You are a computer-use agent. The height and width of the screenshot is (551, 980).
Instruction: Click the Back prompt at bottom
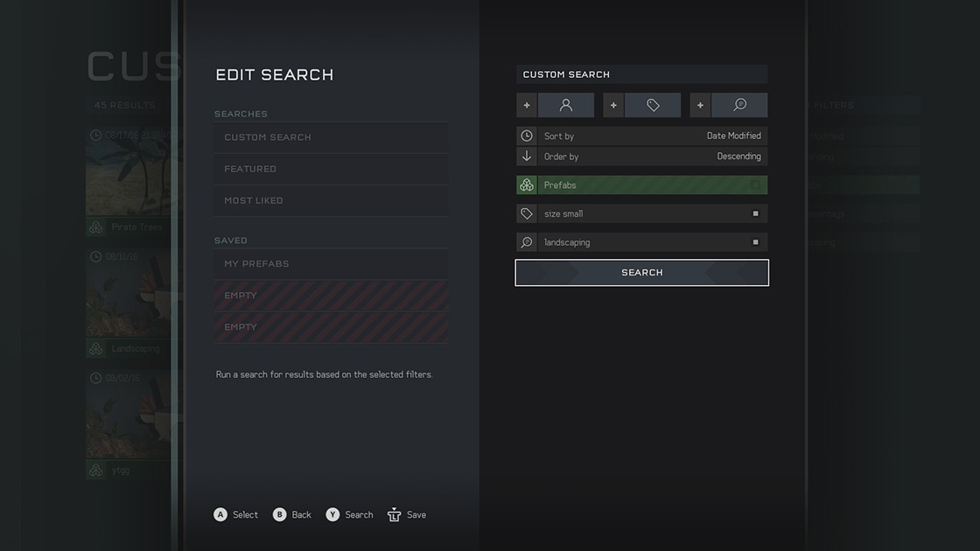tap(291, 515)
